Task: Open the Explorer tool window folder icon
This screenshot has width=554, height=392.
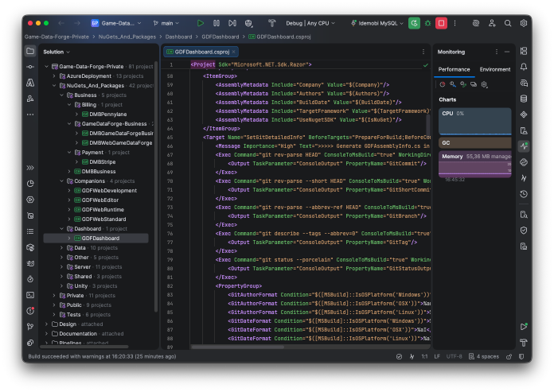Action: pyautogui.click(x=30, y=52)
